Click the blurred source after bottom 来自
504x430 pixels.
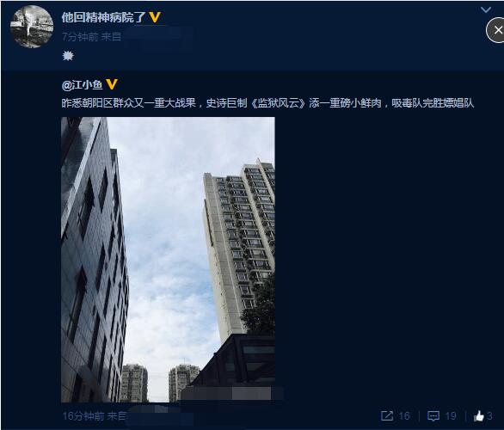(160, 415)
